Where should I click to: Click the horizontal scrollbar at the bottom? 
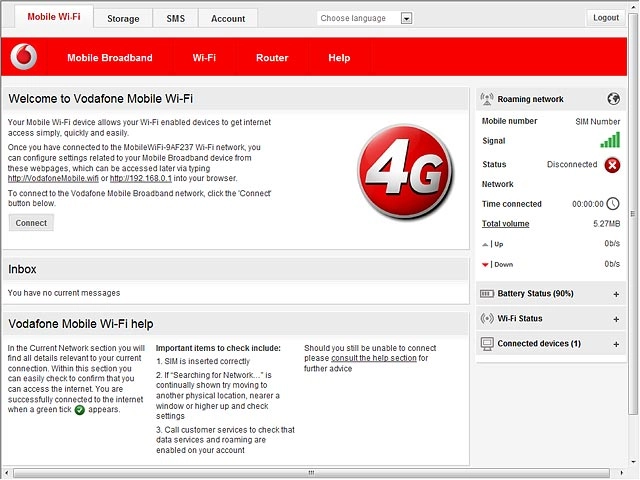312,473
